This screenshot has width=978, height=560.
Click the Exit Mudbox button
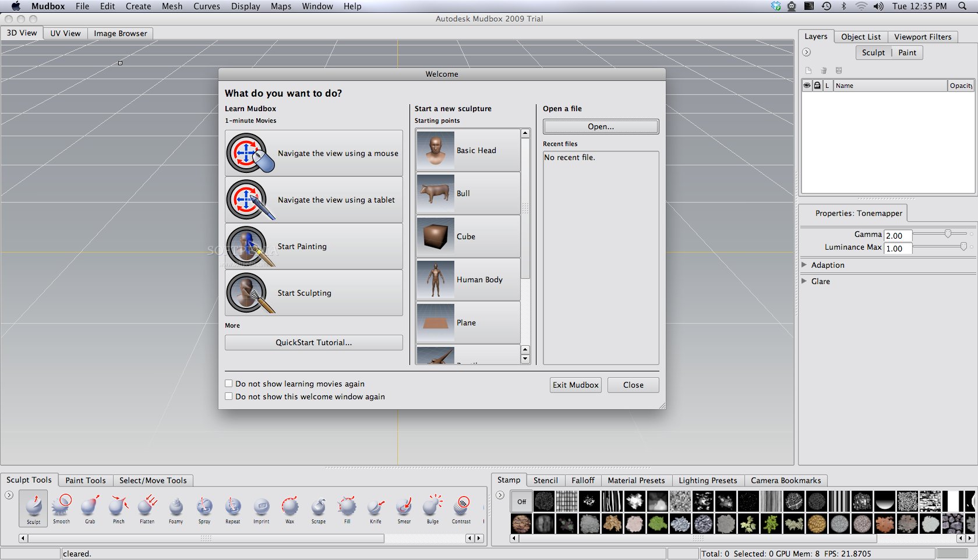coord(575,385)
